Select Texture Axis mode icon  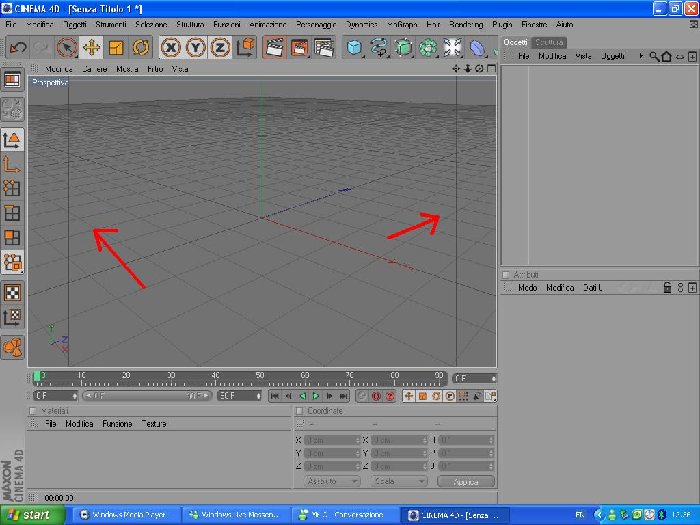click(12, 317)
